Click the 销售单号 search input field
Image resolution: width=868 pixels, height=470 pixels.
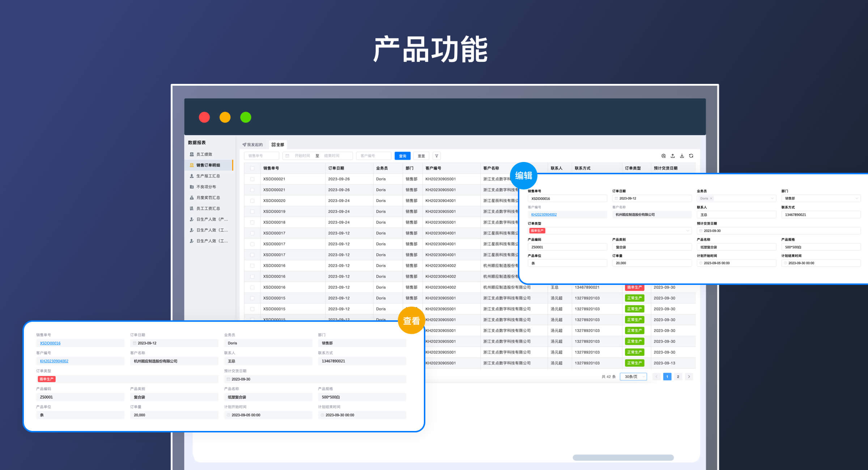coord(261,156)
